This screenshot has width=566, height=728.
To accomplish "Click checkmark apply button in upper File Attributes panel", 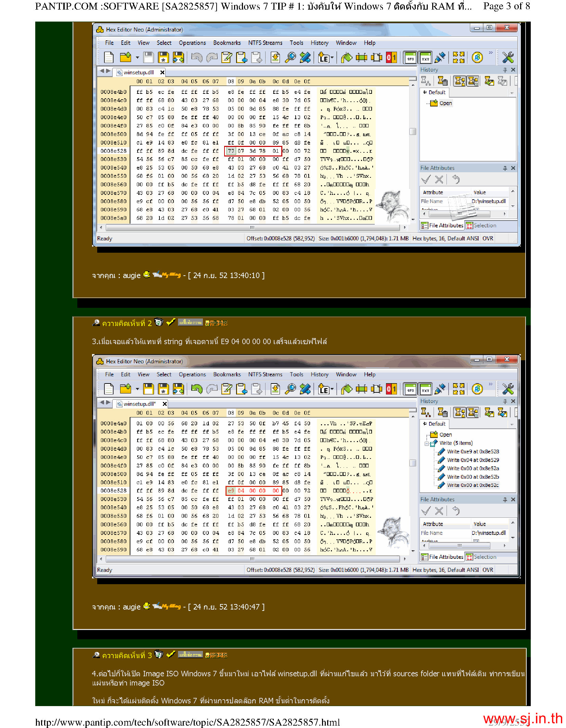I will (426, 179).
